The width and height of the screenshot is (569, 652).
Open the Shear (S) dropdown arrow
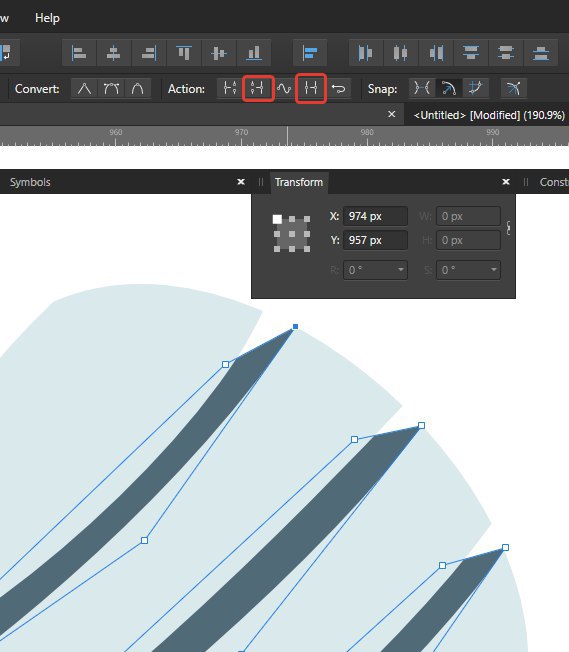point(494,270)
